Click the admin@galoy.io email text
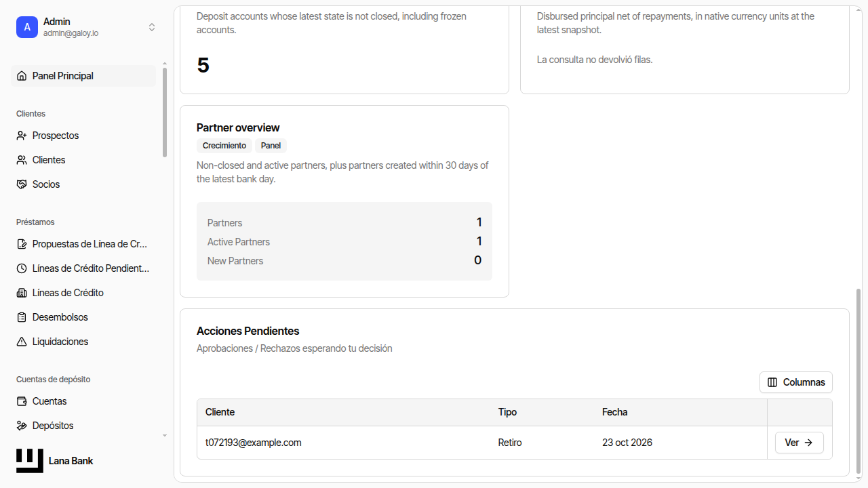Screen dimensions: 868x488 pos(71,33)
